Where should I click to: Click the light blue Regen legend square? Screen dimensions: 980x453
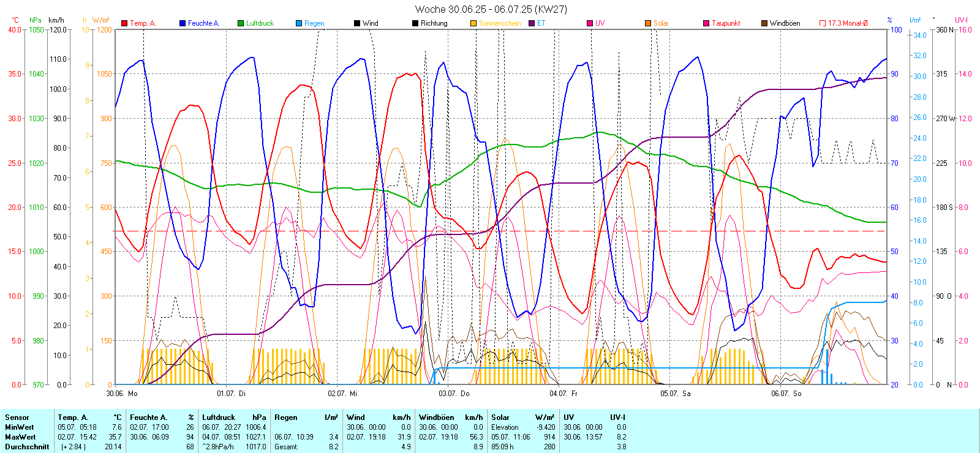[x=299, y=23]
